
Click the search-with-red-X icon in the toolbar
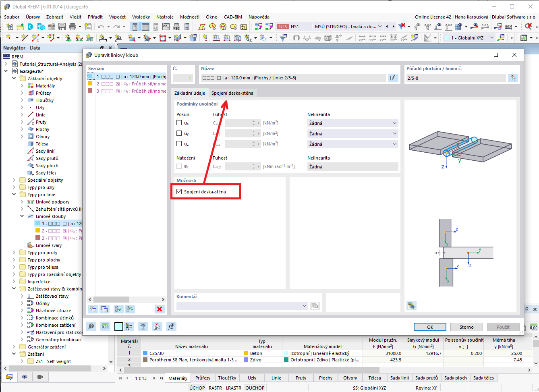coord(529,27)
